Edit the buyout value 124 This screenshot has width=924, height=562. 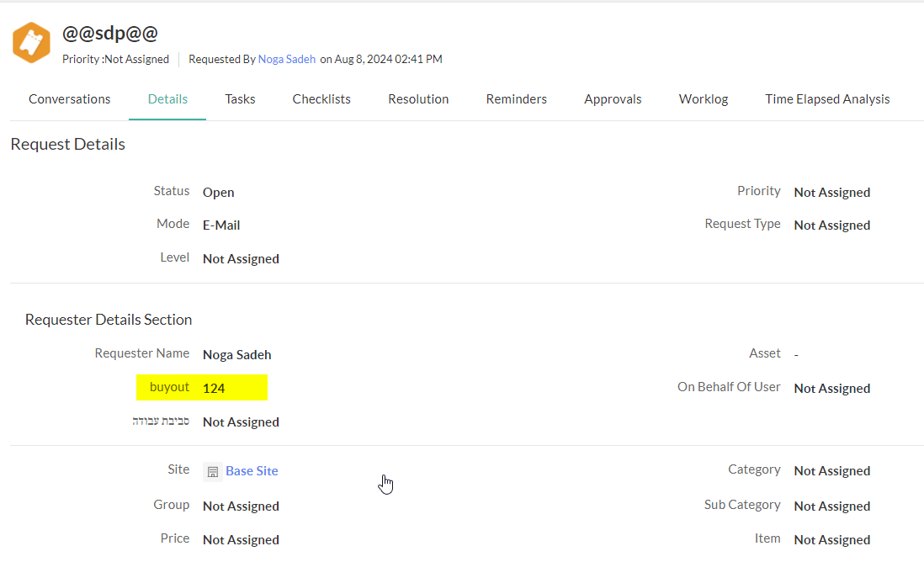click(214, 389)
